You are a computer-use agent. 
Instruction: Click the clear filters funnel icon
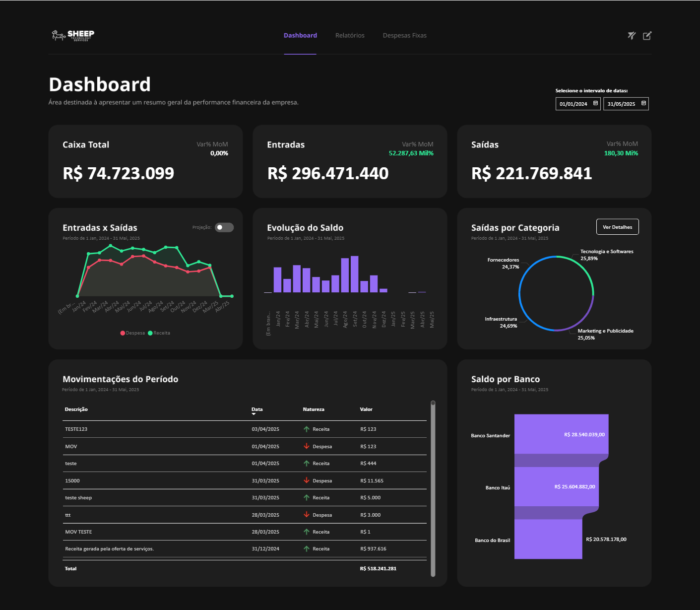point(632,35)
